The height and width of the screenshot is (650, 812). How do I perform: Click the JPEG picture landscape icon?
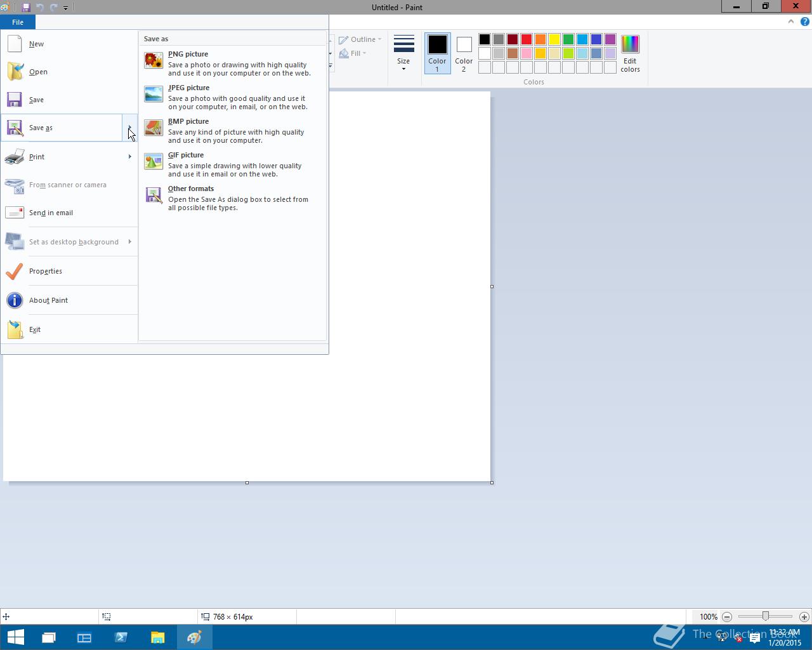[x=154, y=94]
